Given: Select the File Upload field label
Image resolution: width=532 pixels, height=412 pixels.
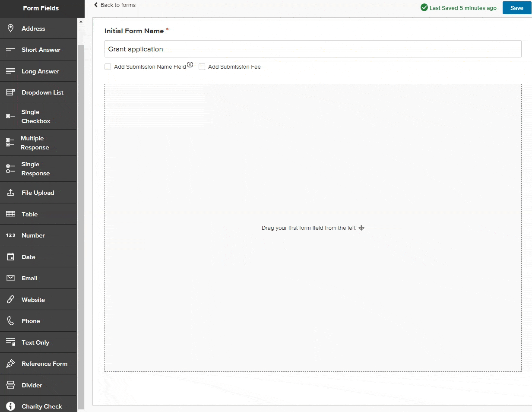Looking at the screenshot, I should click(38, 193).
